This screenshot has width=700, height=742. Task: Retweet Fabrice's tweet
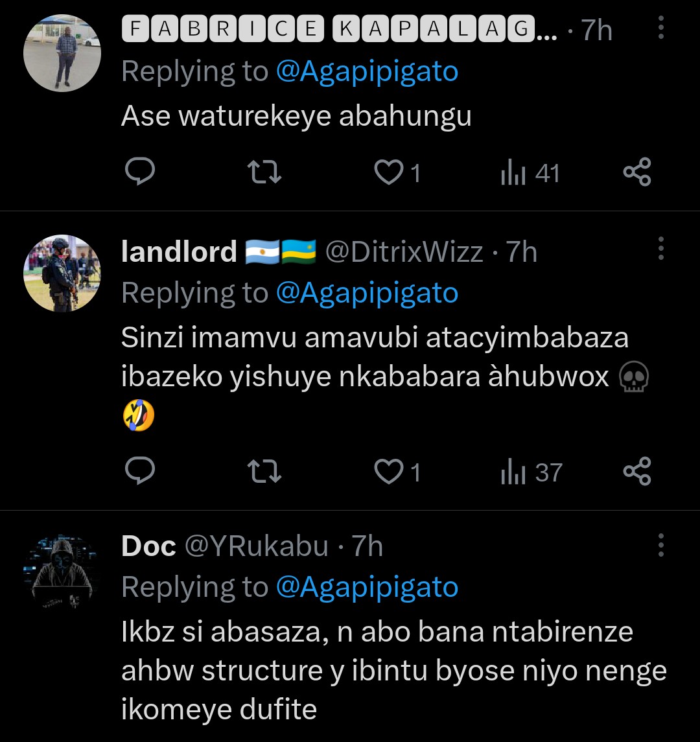(x=265, y=172)
